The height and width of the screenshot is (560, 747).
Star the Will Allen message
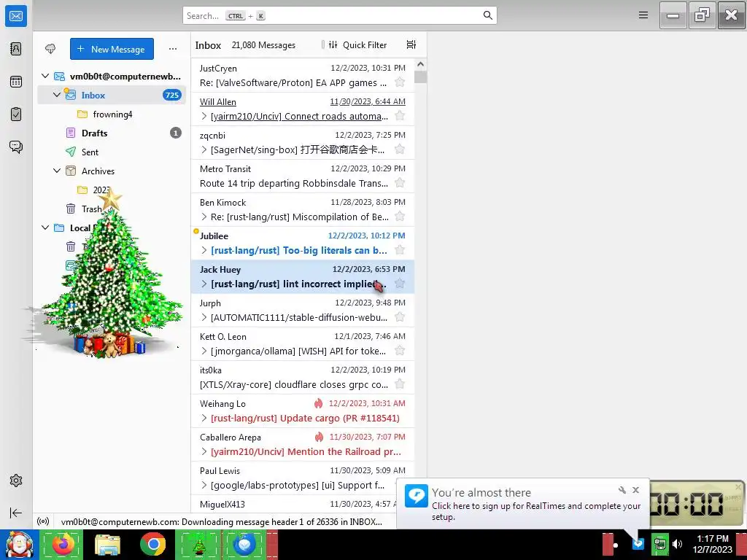coord(400,116)
